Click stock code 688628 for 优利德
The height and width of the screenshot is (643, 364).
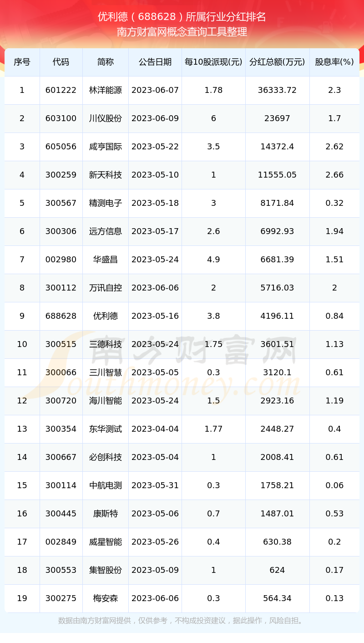[x=61, y=316]
